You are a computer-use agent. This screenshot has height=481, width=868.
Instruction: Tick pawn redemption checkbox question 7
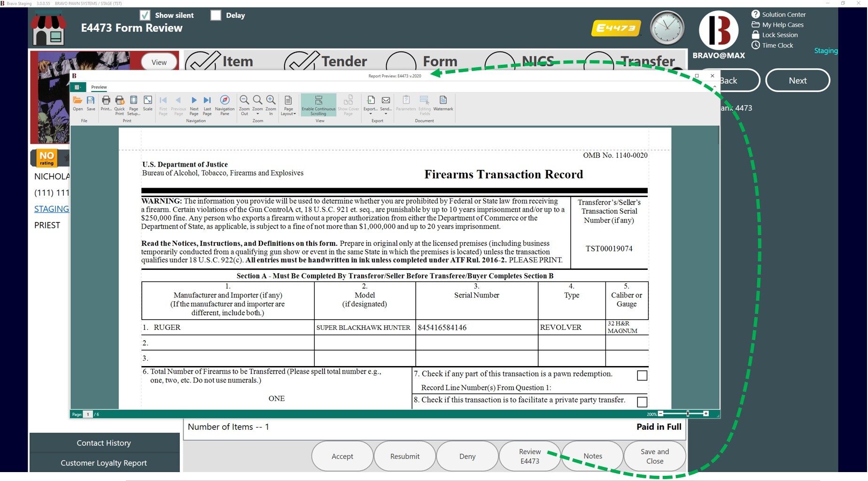click(x=642, y=375)
